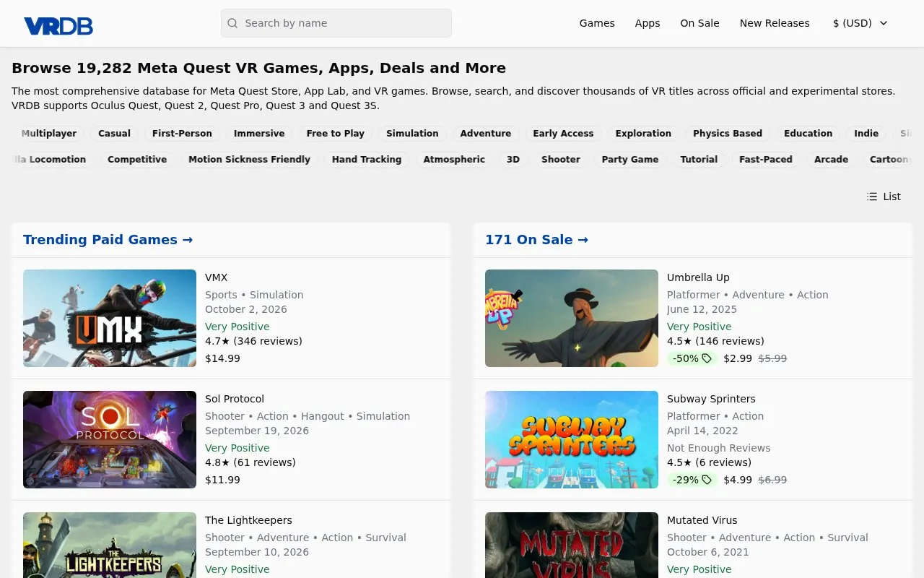Image resolution: width=924 pixels, height=578 pixels.
Task: Filter by Shooter tag
Action: (x=561, y=160)
